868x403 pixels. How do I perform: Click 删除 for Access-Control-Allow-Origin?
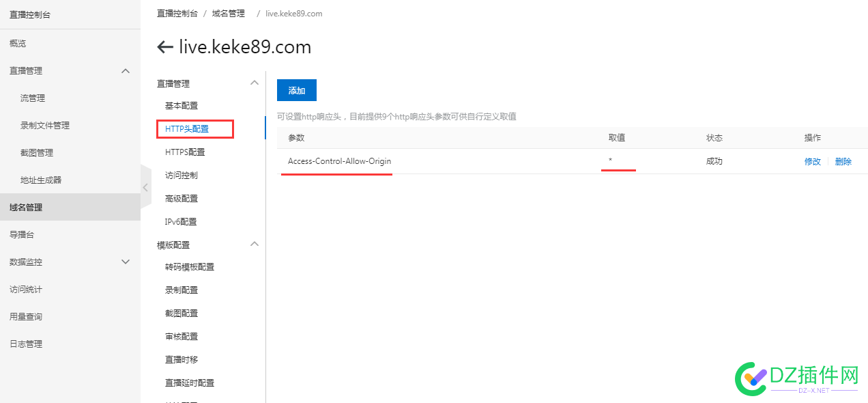click(843, 162)
